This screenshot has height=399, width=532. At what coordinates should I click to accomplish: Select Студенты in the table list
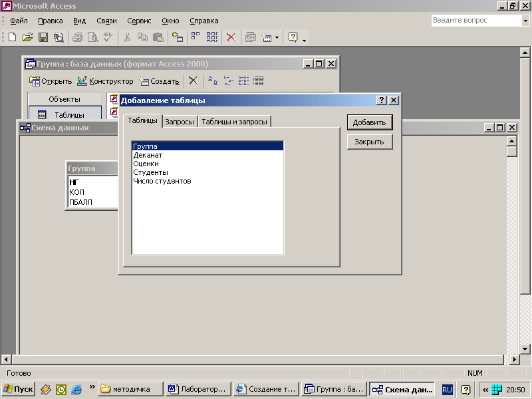[207, 172]
